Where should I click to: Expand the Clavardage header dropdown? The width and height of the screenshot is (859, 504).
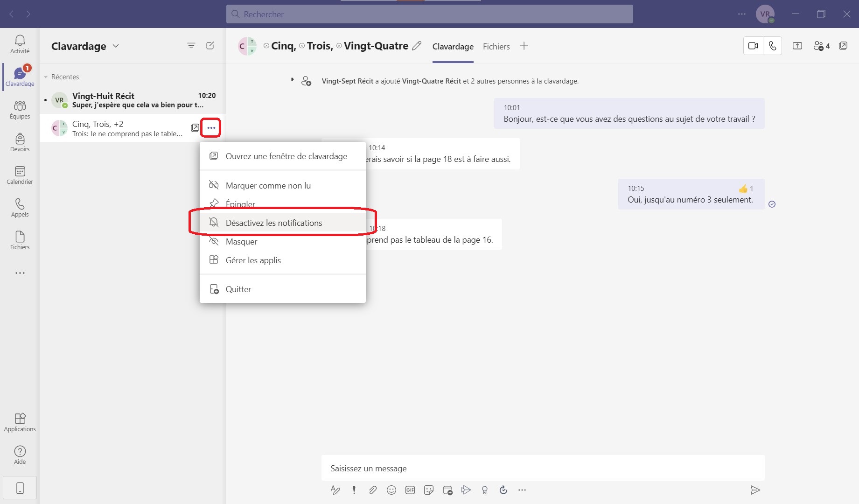coord(116,46)
